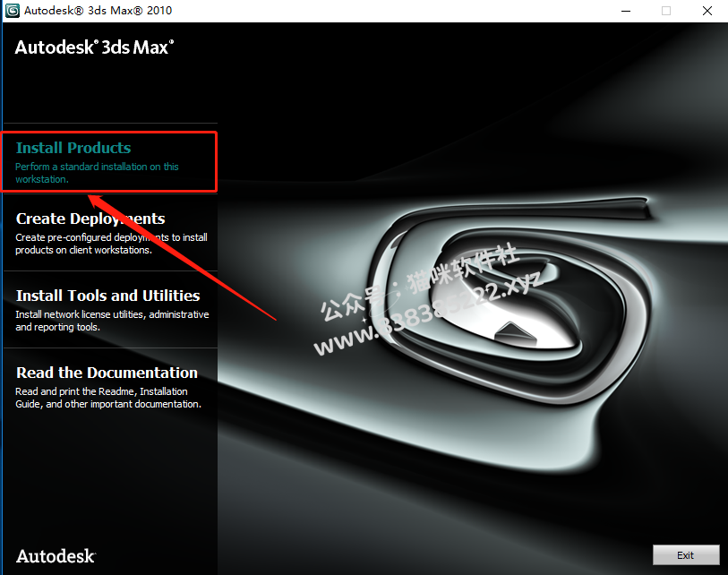Click 'Install network license utilities' description text
This screenshot has width=728, height=575.
(112, 321)
